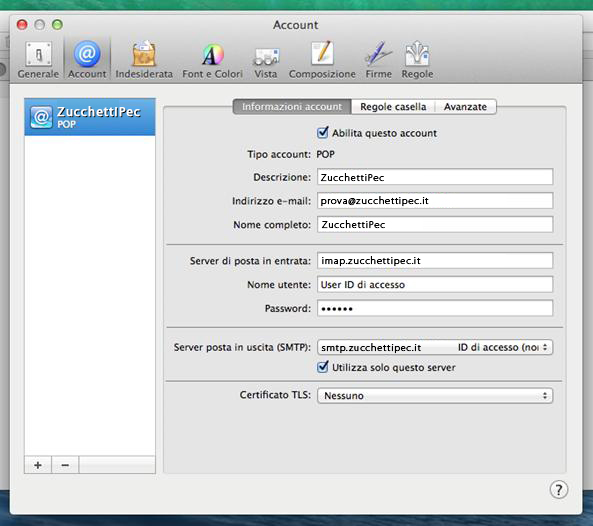Zoom the Account window with green button
The height and width of the screenshot is (526, 593).
point(57,25)
